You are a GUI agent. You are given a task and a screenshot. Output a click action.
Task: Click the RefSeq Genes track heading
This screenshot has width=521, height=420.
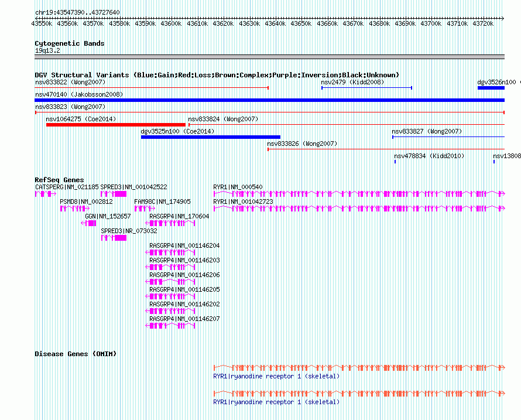point(59,180)
